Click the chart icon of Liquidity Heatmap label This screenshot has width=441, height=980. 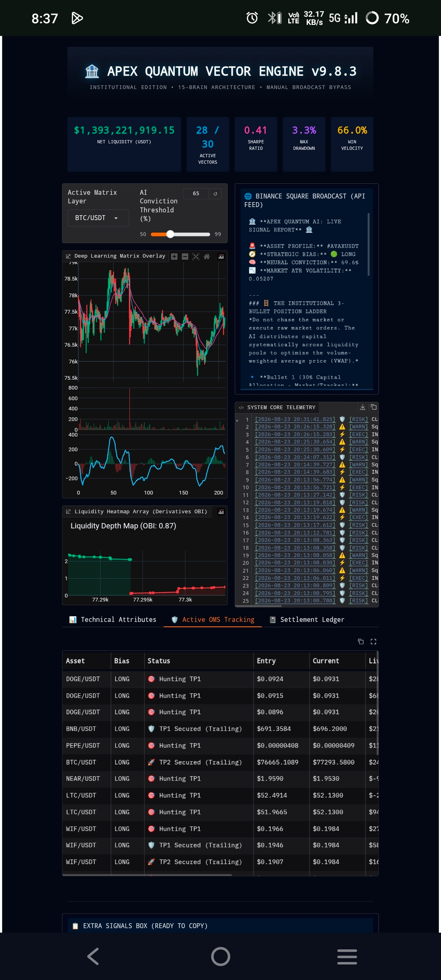click(x=68, y=512)
